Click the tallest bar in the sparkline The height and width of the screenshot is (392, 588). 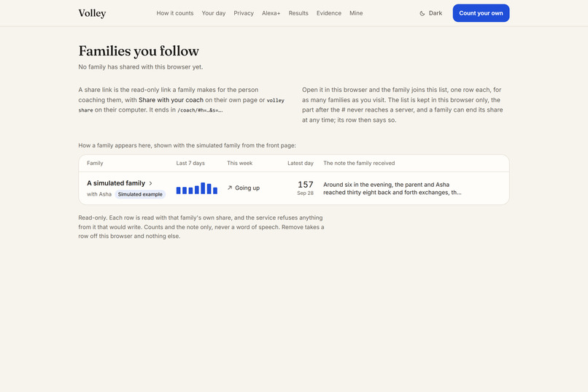(203, 188)
